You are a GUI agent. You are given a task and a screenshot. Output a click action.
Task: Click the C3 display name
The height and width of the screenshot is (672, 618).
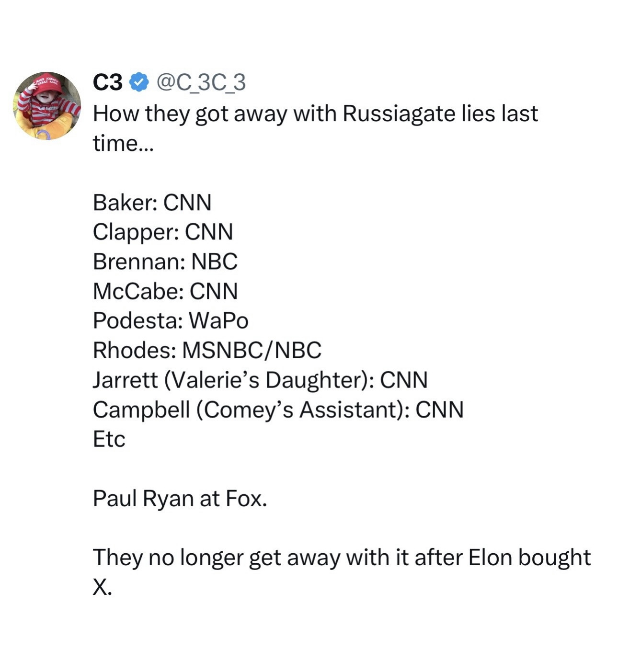108,82
